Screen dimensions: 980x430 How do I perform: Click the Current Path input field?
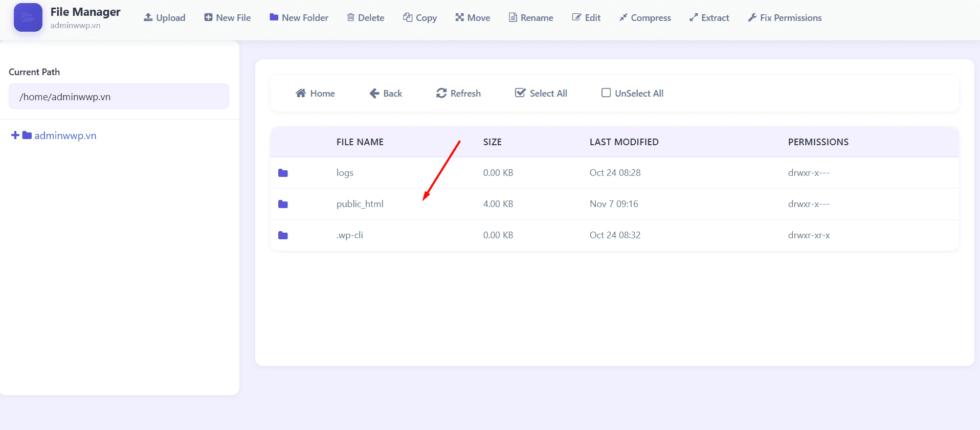coord(119,97)
